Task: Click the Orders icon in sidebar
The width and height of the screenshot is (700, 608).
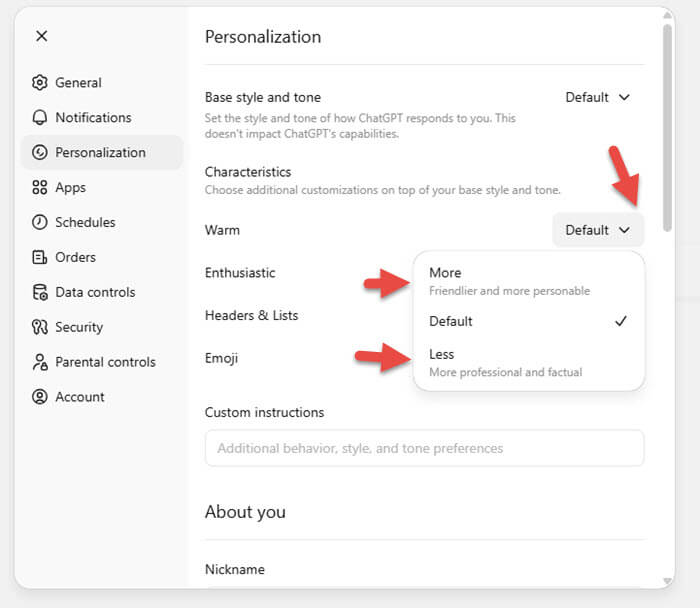Action: click(40, 258)
